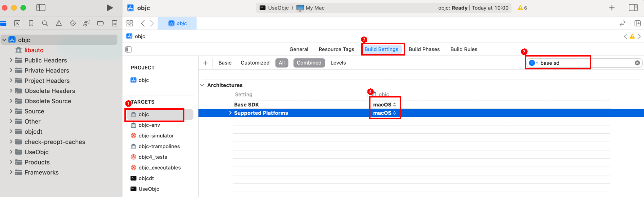Switch to the Build Phases tab
Image resolution: width=644 pixels, height=197 pixels.
pyautogui.click(x=424, y=49)
